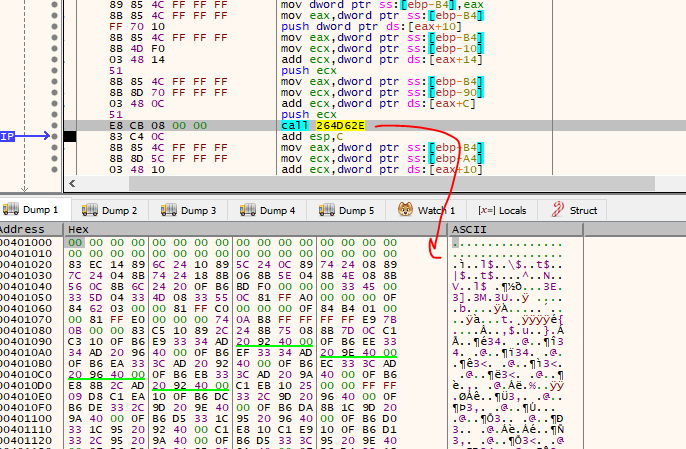Viewport: 686px width, 449px height.
Task: Select the first byte at dump address 00401000
Action: (x=75, y=242)
